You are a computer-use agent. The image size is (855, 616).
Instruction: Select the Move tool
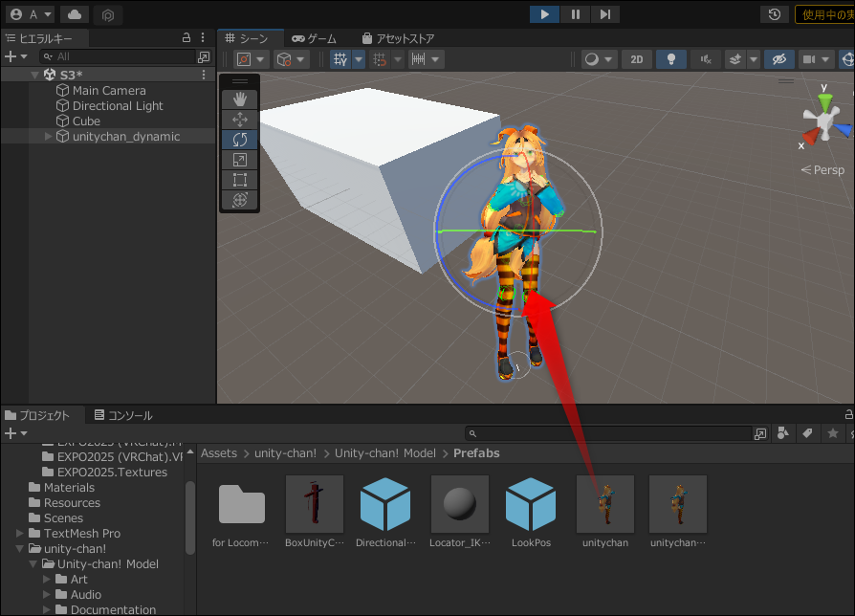tap(240, 120)
